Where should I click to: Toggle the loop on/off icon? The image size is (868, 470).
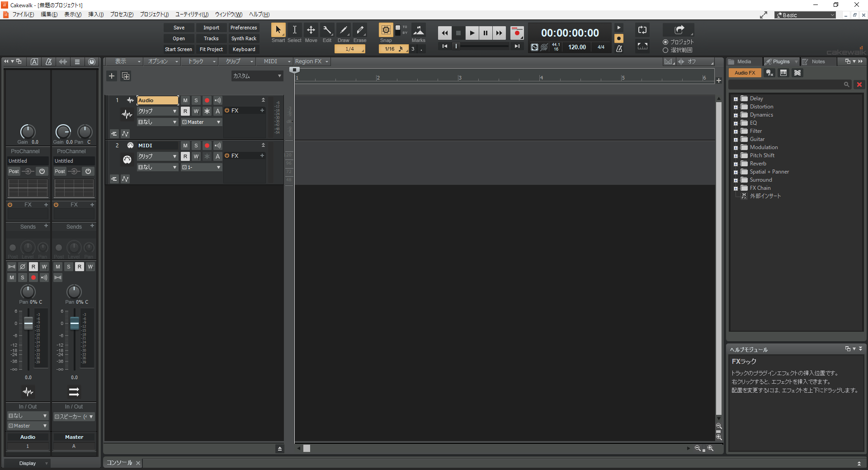tap(642, 30)
